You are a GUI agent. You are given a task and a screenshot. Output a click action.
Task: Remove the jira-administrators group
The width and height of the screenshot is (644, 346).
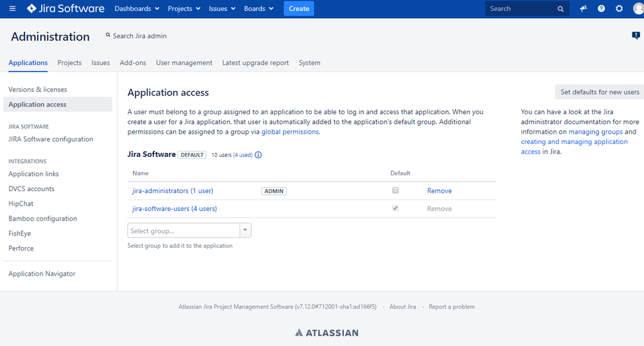[x=439, y=190]
